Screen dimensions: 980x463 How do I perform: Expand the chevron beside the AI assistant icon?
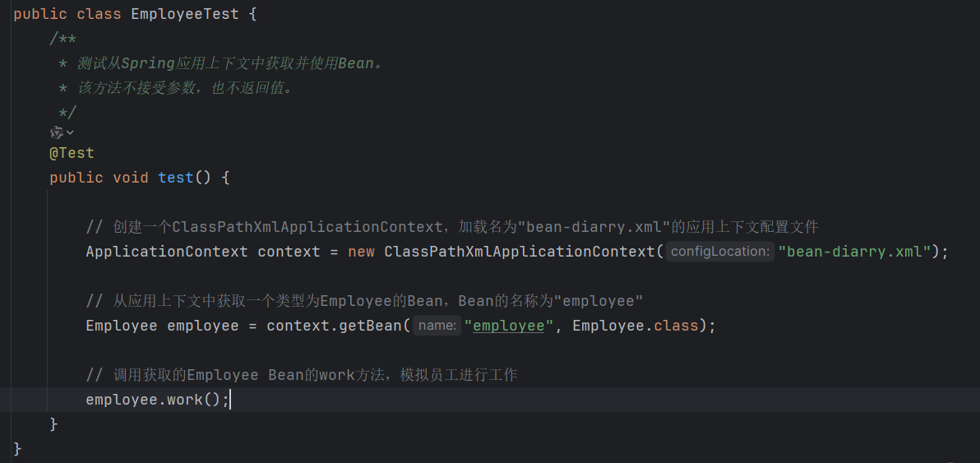(69, 132)
